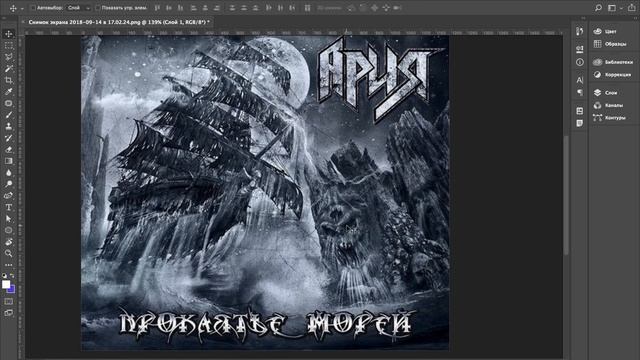Click the album cover canvas image
The width and height of the screenshot is (640, 360).
point(265,193)
